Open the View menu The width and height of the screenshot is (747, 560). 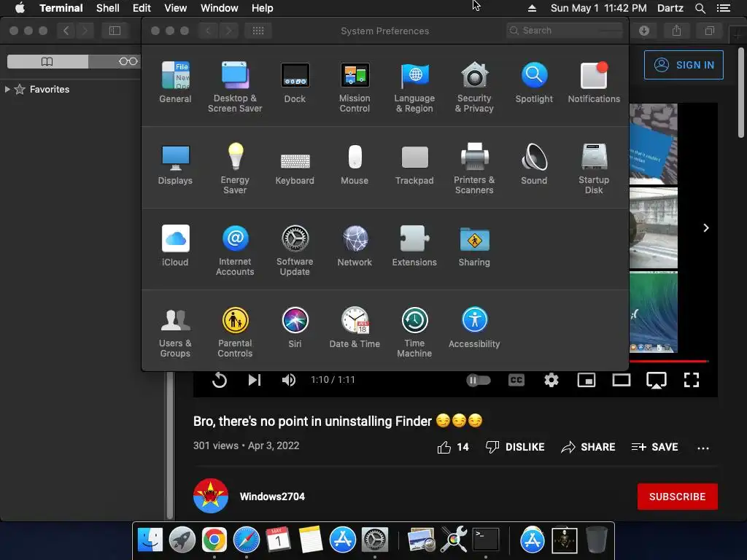[x=175, y=8]
